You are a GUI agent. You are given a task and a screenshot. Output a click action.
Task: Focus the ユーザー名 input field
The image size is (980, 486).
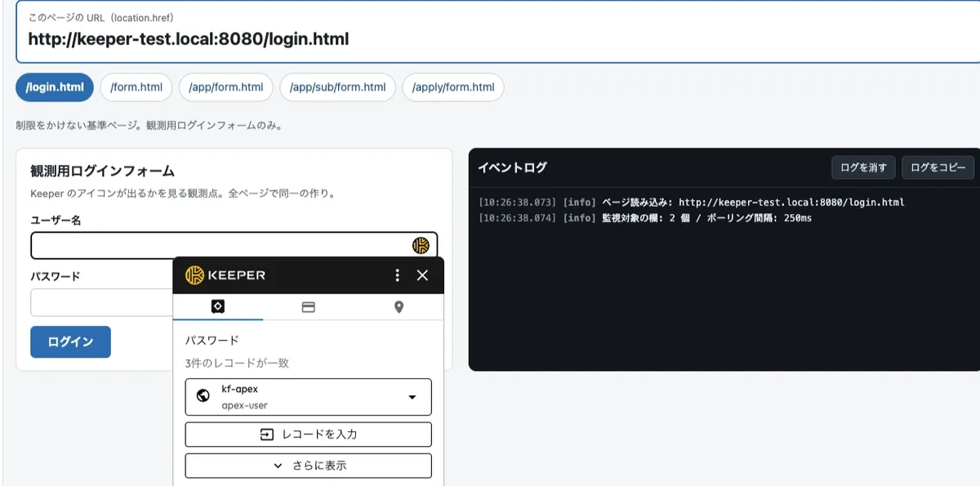(234, 245)
